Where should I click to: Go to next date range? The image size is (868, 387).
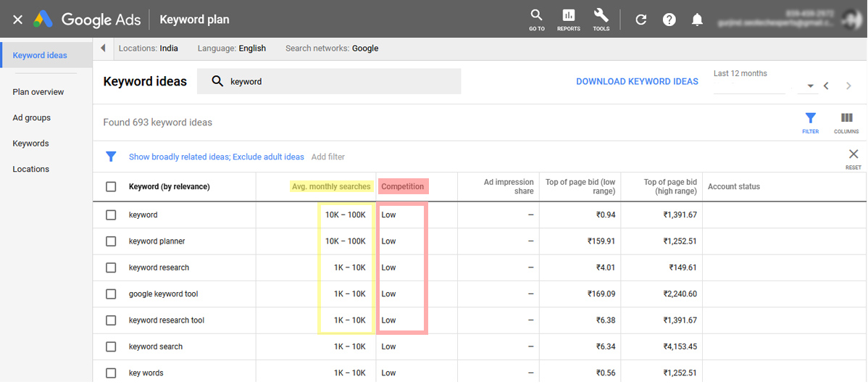(x=848, y=86)
